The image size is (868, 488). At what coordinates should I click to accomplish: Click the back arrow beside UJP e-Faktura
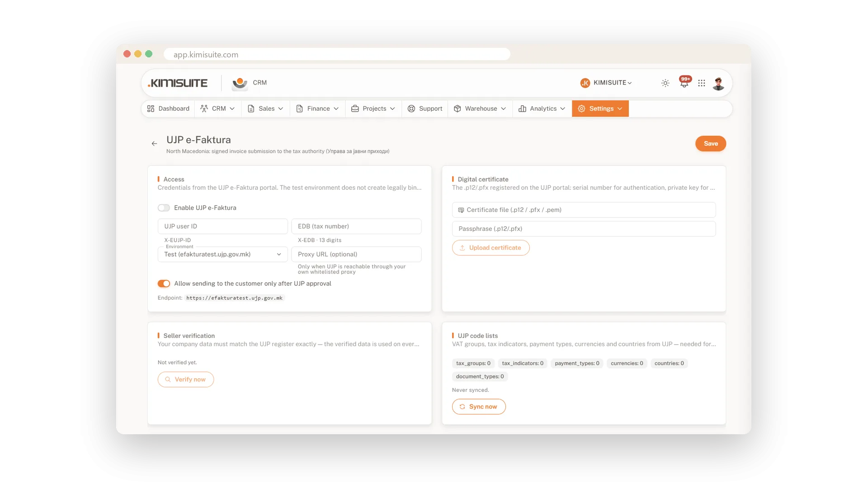pyautogui.click(x=154, y=144)
